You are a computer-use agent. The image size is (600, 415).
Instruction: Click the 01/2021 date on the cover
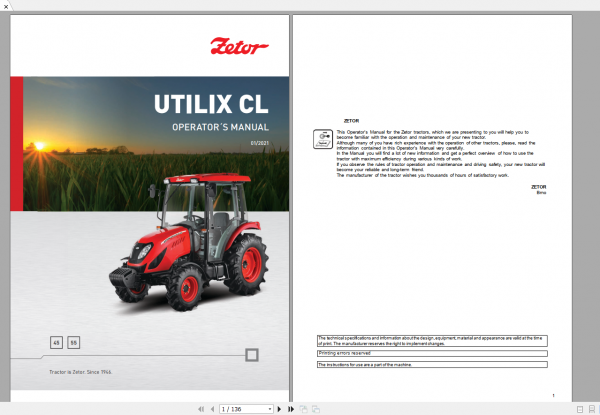coord(260,143)
